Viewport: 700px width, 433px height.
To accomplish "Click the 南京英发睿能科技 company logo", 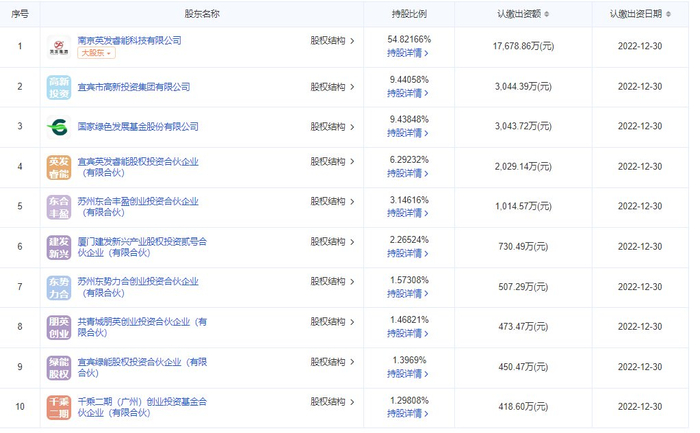I will tap(58, 47).
